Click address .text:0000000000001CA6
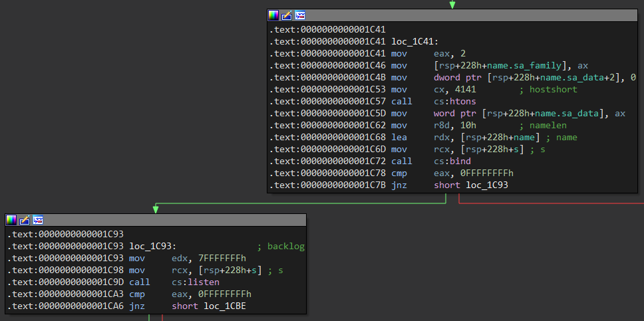 point(66,306)
